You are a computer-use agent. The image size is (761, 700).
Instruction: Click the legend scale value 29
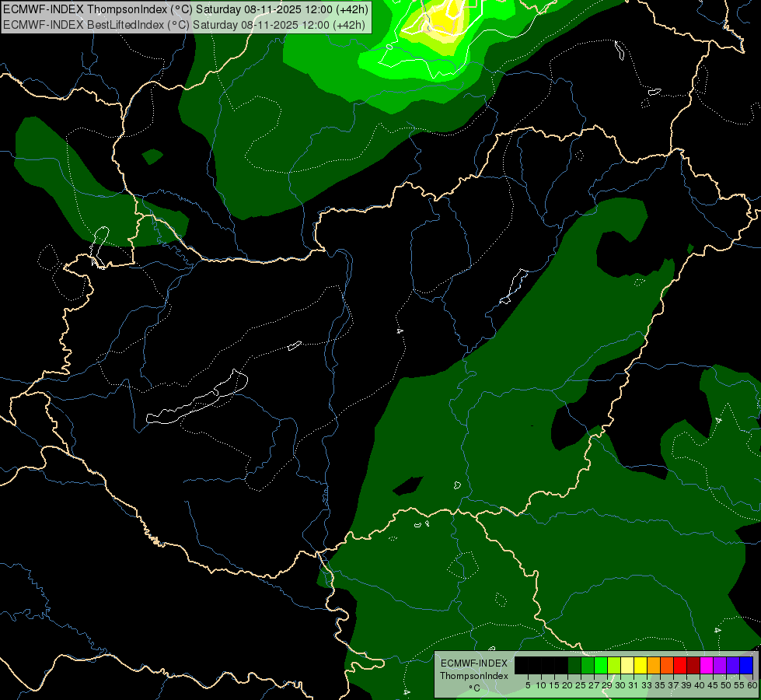(607, 685)
